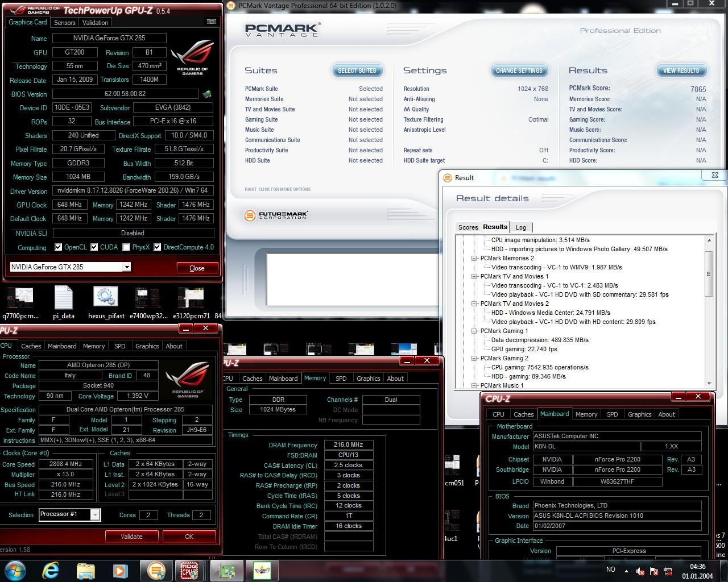Click the Result details scroll-down arrow

(x=709, y=384)
